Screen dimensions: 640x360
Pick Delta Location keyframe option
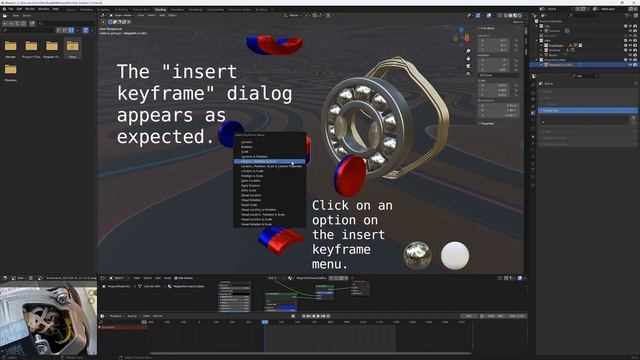click(x=251, y=180)
